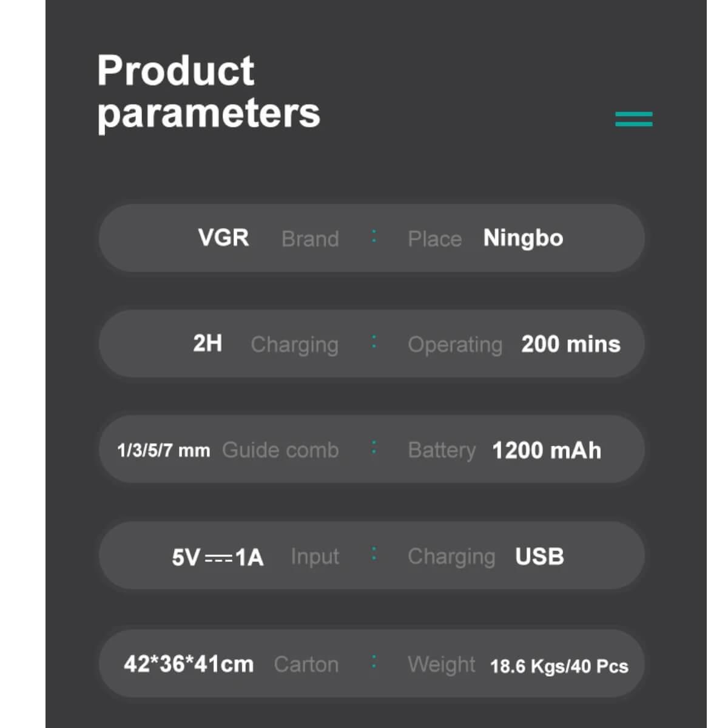Click the teal double-line menu icon
Screen dimensions: 728x728
pyautogui.click(x=633, y=119)
